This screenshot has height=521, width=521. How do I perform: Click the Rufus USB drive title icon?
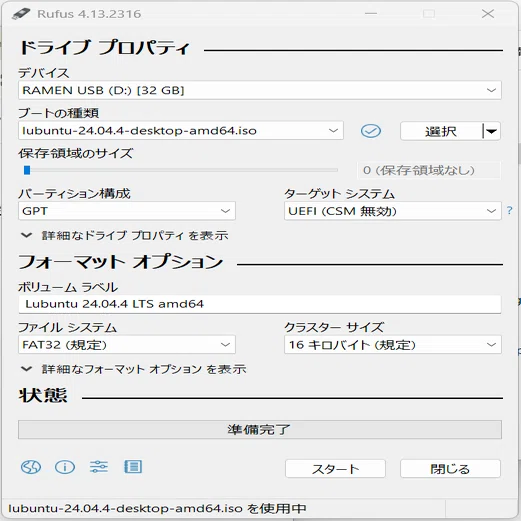coord(21,14)
